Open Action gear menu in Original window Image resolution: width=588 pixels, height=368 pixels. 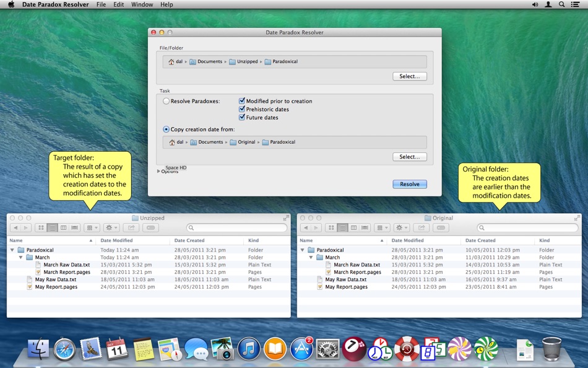coord(401,228)
